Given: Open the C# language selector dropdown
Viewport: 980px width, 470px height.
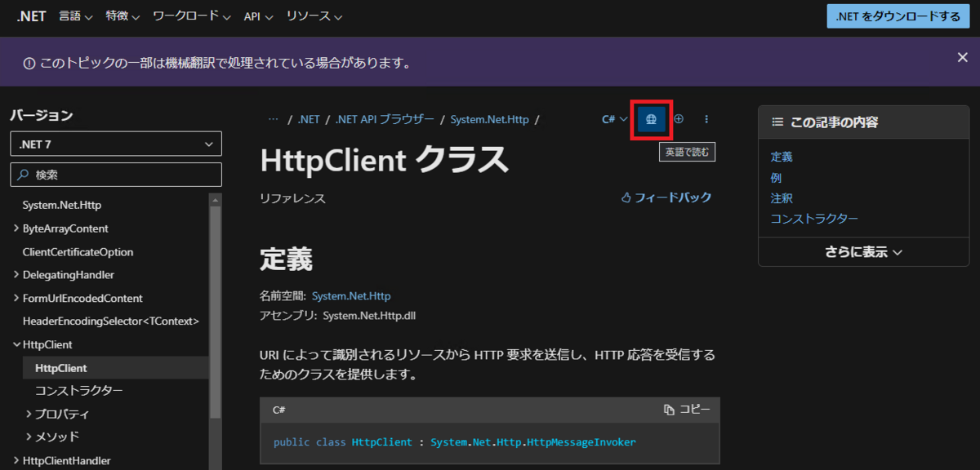Looking at the screenshot, I should 614,119.
